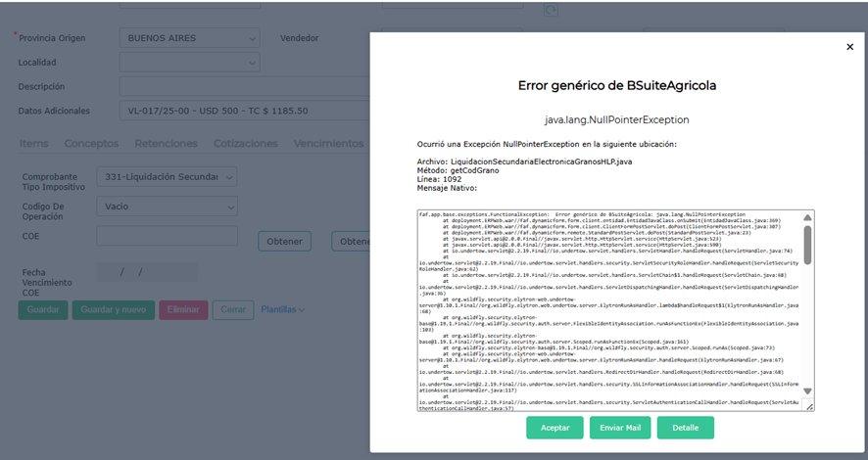The image size is (868, 460).
Task: Click the 'Error genérico de BSuiteAgricola' heading
Action: [x=616, y=86]
